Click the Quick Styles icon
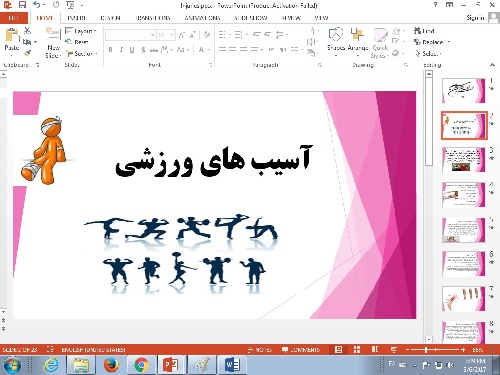The height and width of the screenshot is (375, 500). (380, 35)
